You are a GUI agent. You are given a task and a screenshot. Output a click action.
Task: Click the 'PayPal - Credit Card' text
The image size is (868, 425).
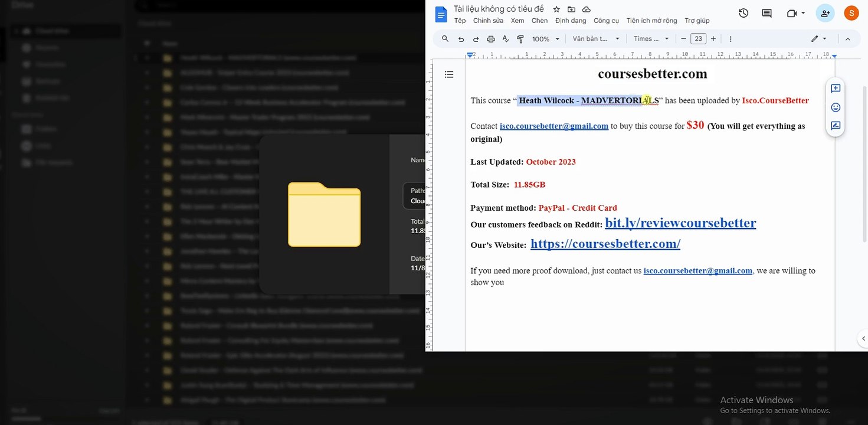coord(578,208)
